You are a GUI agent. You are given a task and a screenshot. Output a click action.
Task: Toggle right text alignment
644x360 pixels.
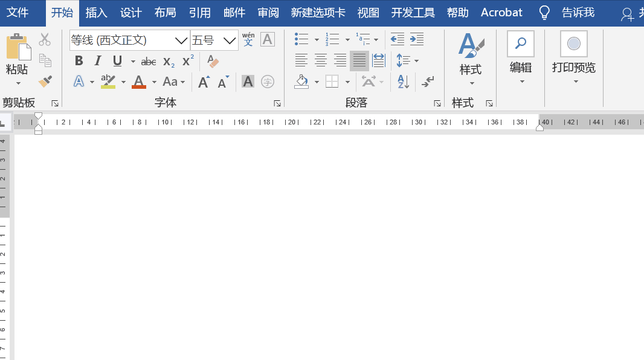pyautogui.click(x=340, y=60)
